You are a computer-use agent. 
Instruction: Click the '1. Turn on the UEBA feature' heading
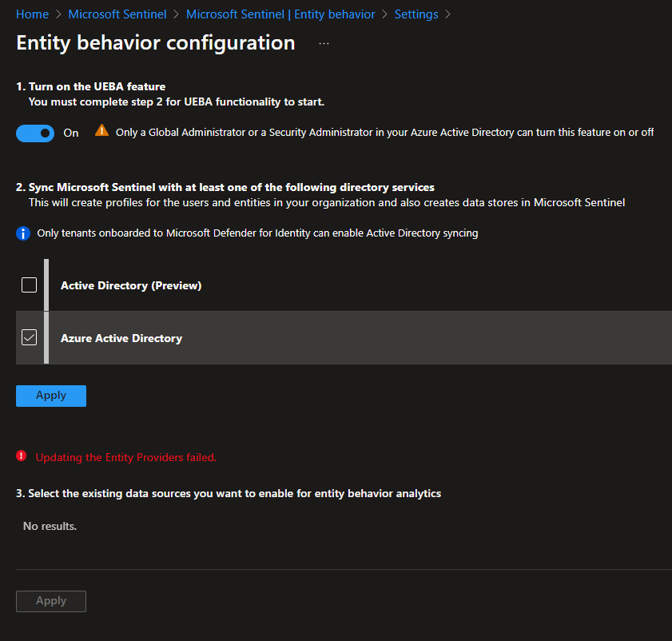click(91, 86)
